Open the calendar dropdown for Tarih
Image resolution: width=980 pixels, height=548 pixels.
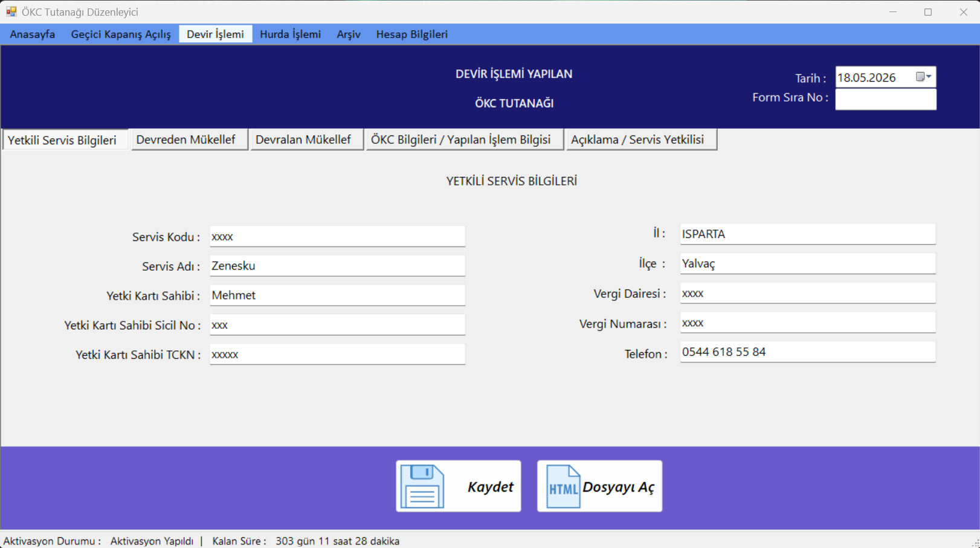tap(924, 77)
